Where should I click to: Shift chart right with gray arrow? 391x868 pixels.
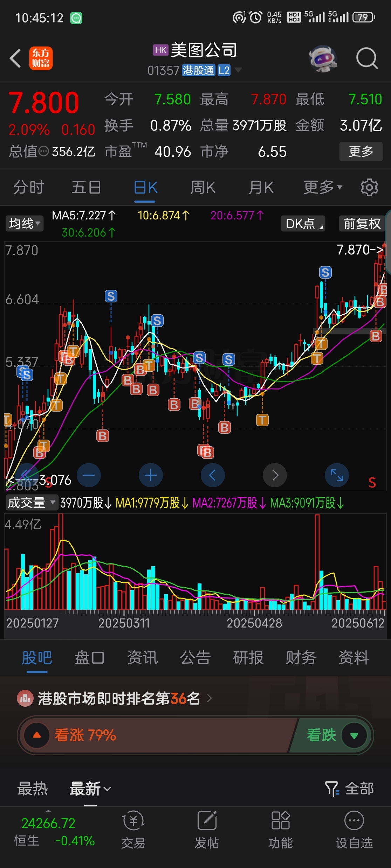click(x=275, y=475)
